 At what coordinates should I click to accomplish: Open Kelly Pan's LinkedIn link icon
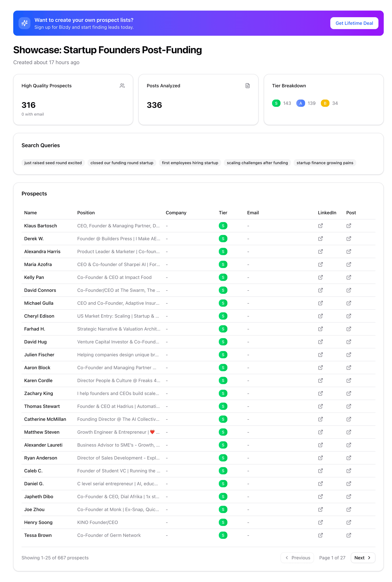click(320, 277)
